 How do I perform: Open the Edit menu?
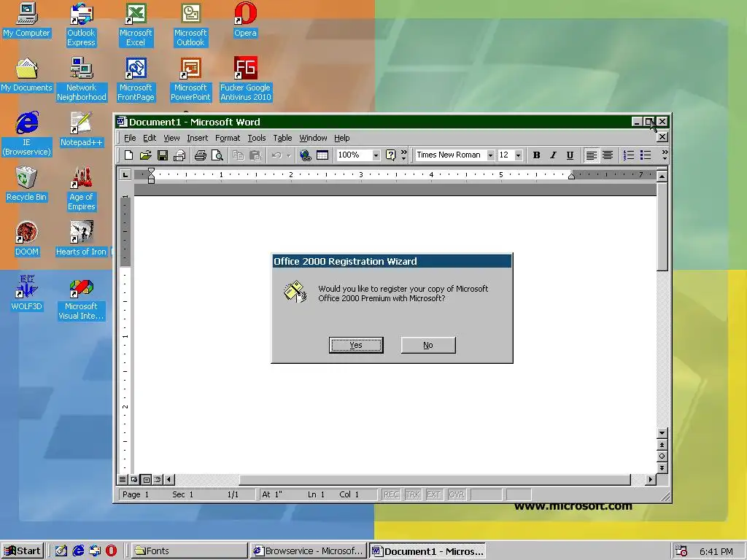coord(150,138)
